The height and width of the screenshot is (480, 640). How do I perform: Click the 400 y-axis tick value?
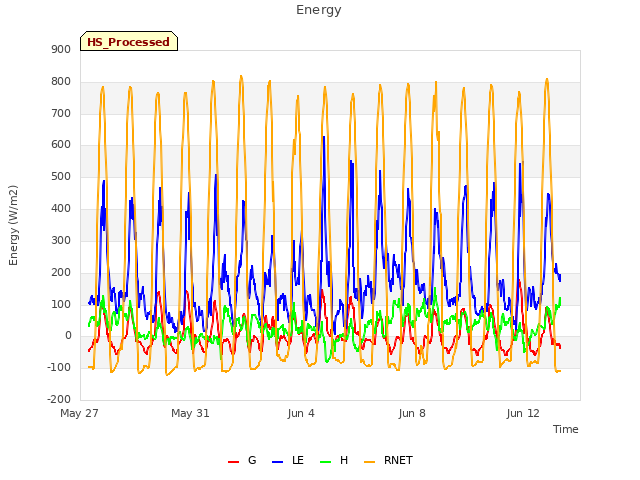61,208
